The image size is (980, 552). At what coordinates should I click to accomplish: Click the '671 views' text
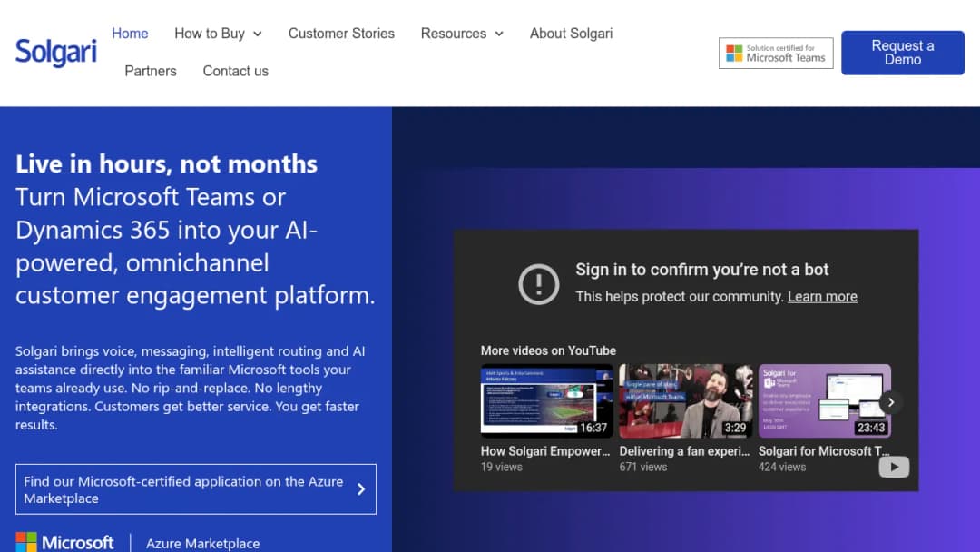tap(643, 467)
